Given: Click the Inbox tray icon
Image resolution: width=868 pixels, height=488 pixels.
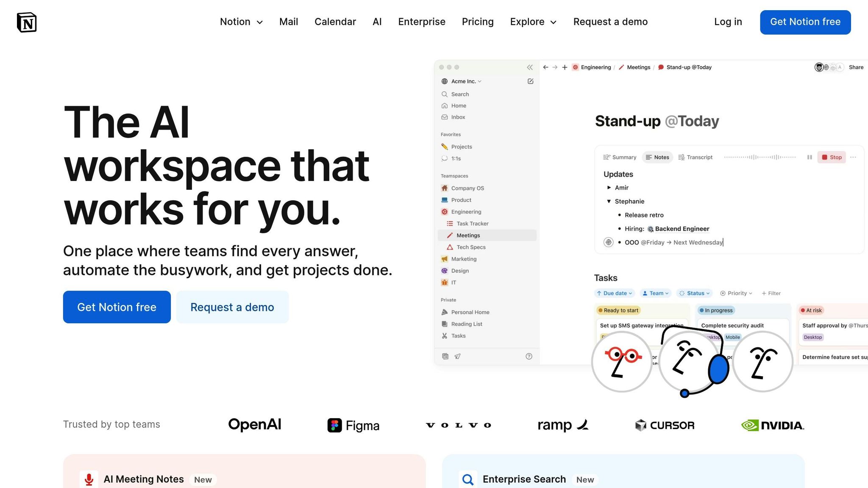Looking at the screenshot, I should (x=445, y=117).
